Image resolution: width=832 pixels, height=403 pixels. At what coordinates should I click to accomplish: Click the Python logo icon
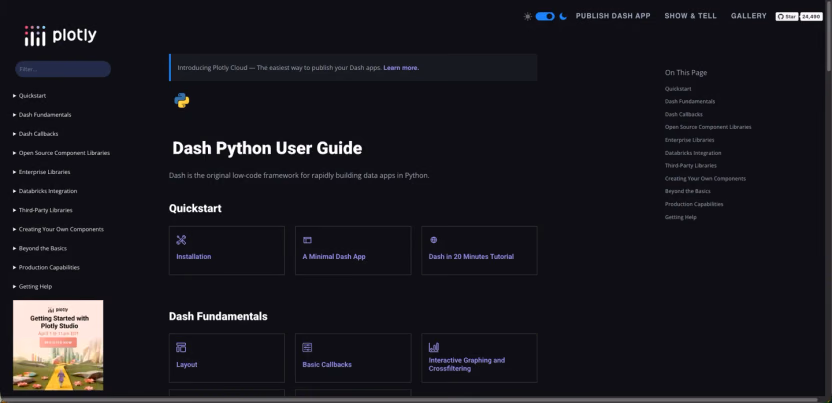click(x=182, y=100)
